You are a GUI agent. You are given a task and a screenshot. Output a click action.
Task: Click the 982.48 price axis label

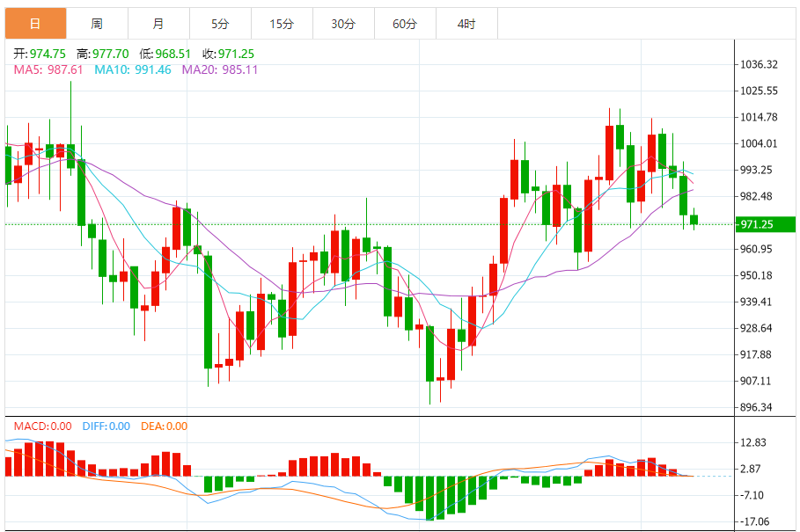point(757,196)
